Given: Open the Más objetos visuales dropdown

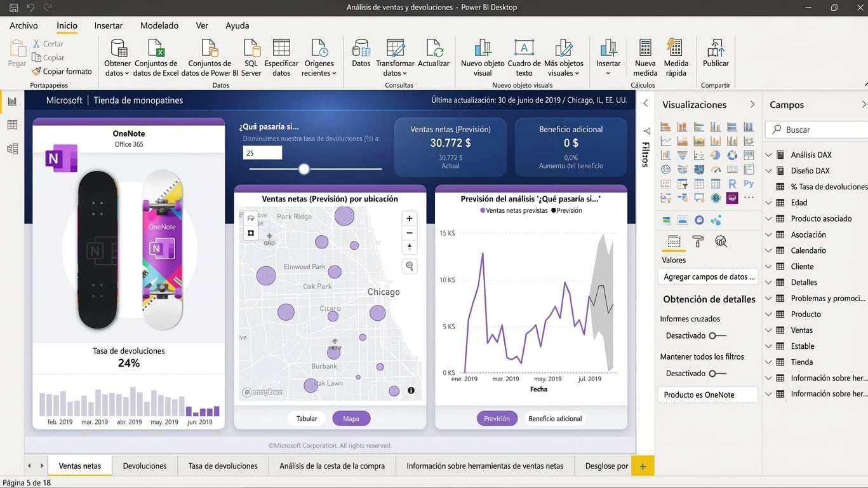Looking at the screenshot, I should pyautogui.click(x=564, y=56).
